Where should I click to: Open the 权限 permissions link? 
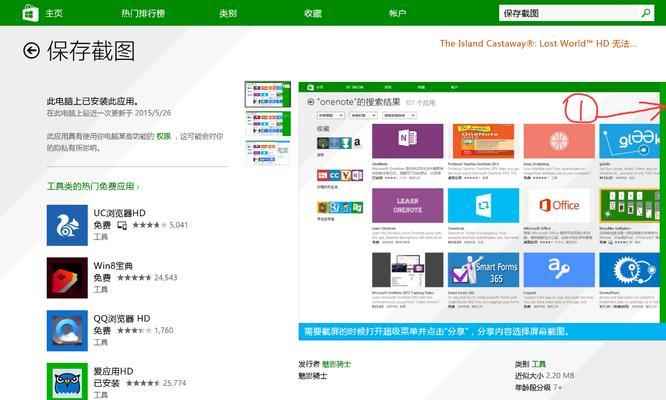click(x=164, y=136)
